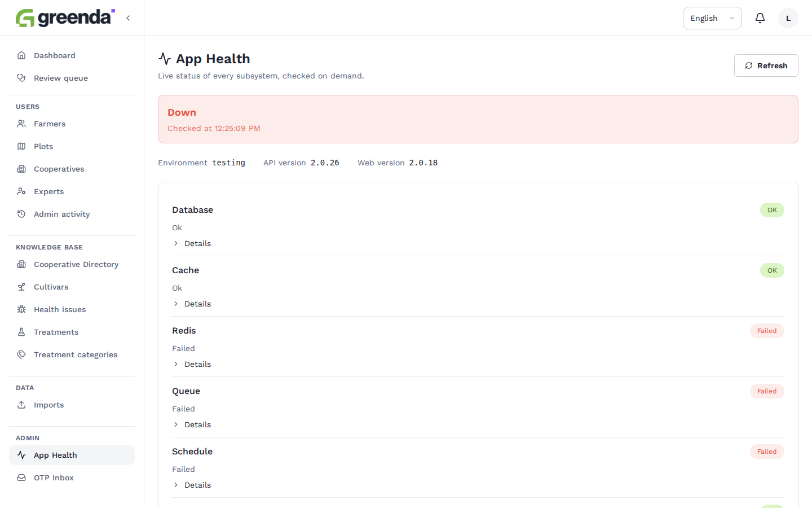Expand Details under Cache
The height and width of the screenshot is (508, 812).
(x=192, y=304)
